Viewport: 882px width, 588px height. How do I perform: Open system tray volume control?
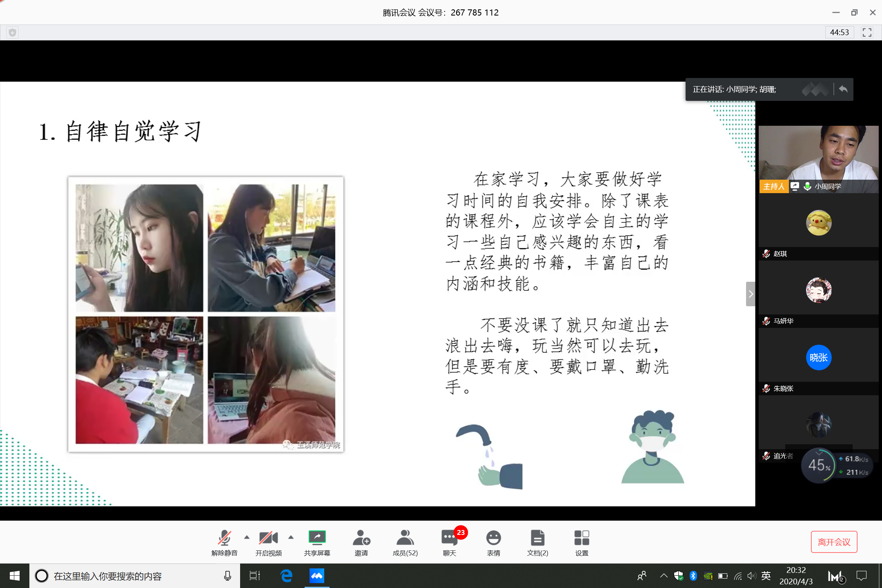point(751,576)
